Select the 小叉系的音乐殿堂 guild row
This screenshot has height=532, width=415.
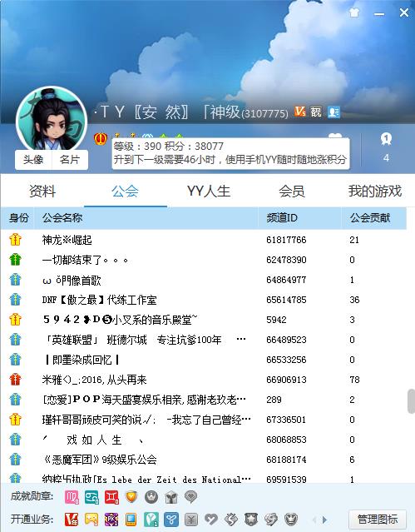(204, 320)
